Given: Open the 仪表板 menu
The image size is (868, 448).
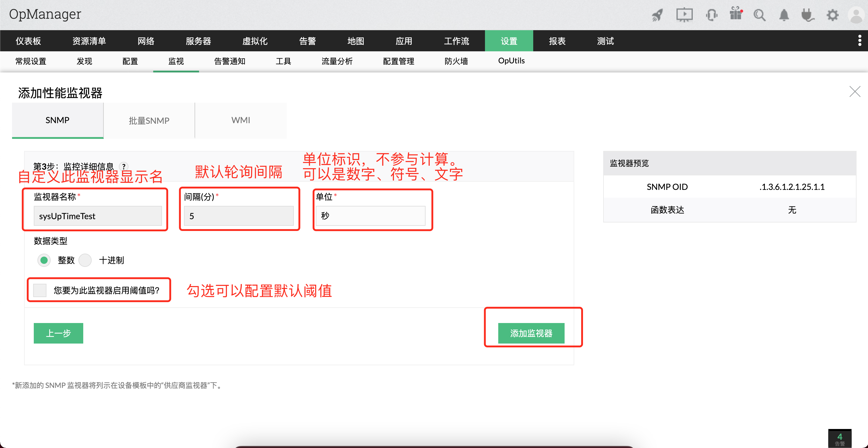Looking at the screenshot, I should (x=28, y=41).
